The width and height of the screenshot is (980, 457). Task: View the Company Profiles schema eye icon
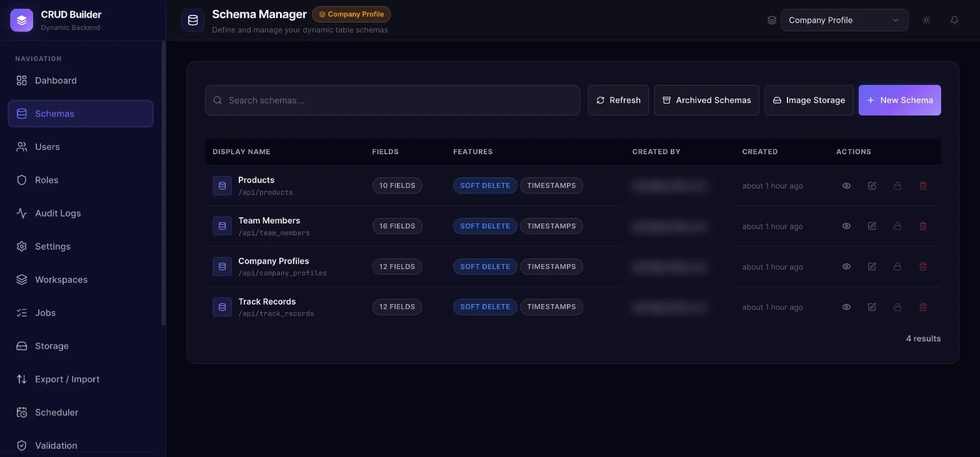[846, 267]
